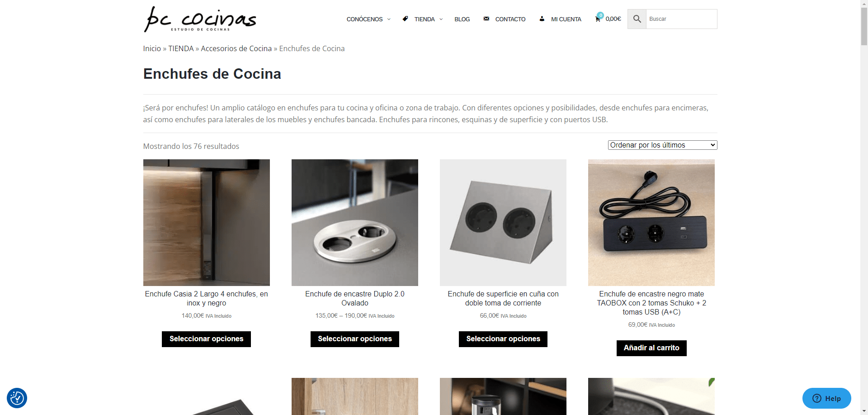
Task: Add the TAOBOX socket to cart
Action: 651,348
